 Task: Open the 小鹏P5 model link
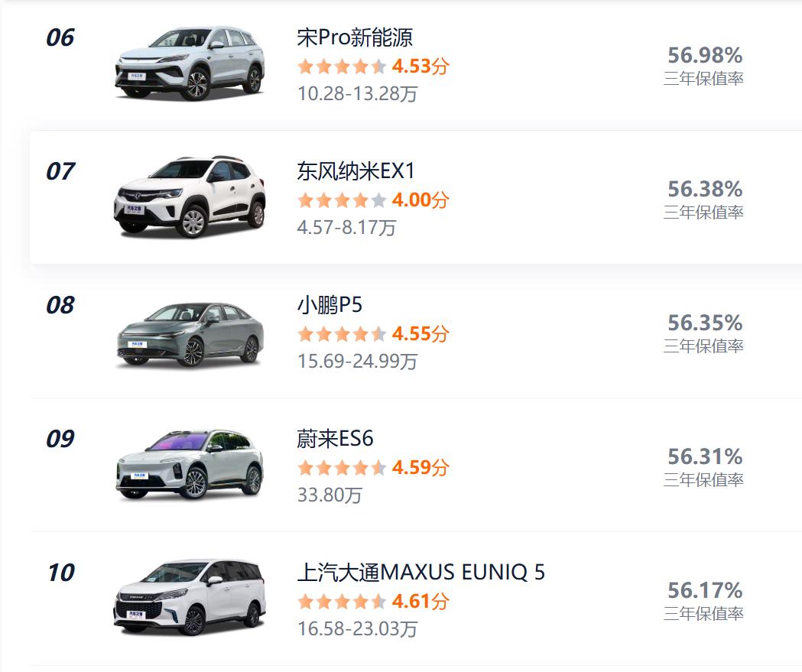[x=330, y=305]
